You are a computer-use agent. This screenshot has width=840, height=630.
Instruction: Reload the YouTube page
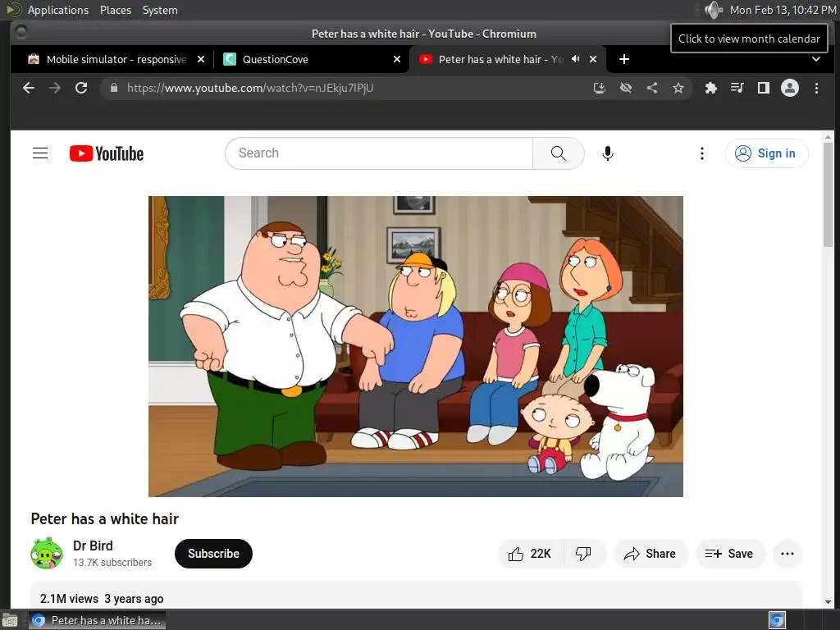[81, 88]
